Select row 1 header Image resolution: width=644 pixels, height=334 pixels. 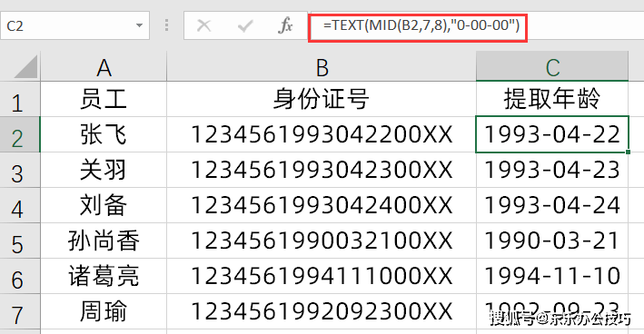[20, 99]
